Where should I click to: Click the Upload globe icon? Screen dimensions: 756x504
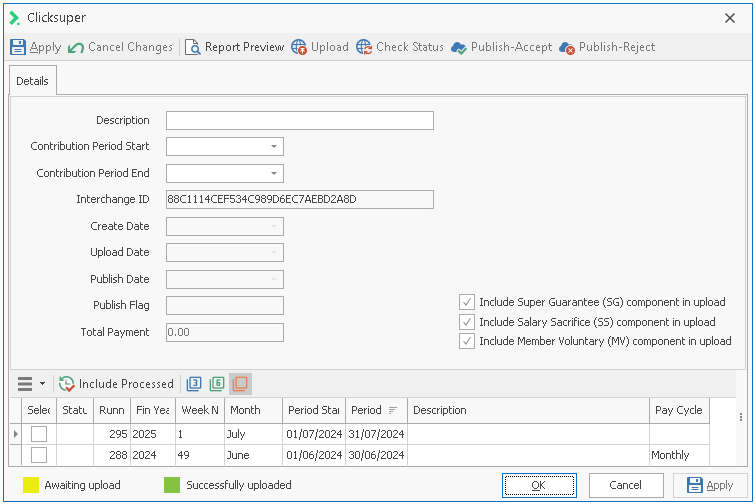click(x=299, y=47)
